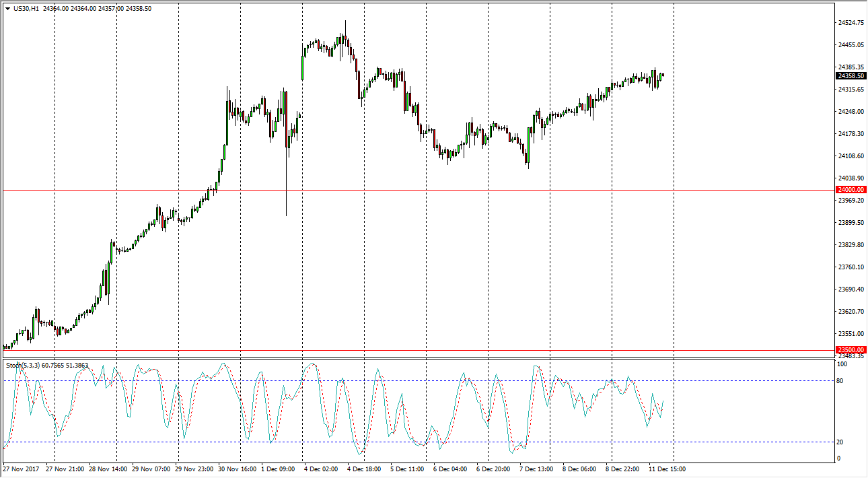Click the US30,H1 symbol label
This screenshot has height=478, width=868.
[30, 8]
